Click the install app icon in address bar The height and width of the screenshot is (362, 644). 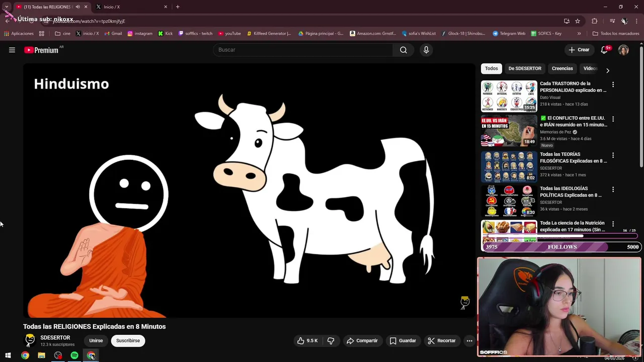567,21
